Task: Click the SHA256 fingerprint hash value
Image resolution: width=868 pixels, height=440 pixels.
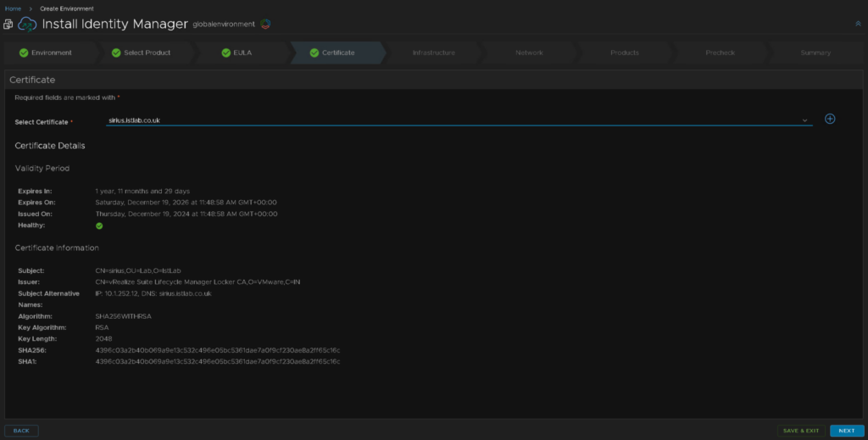Action: pos(218,350)
